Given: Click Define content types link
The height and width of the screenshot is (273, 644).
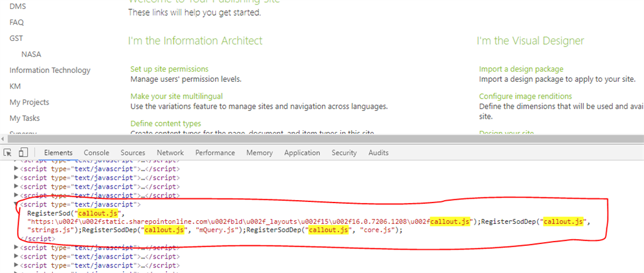Looking at the screenshot, I should (165, 123).
